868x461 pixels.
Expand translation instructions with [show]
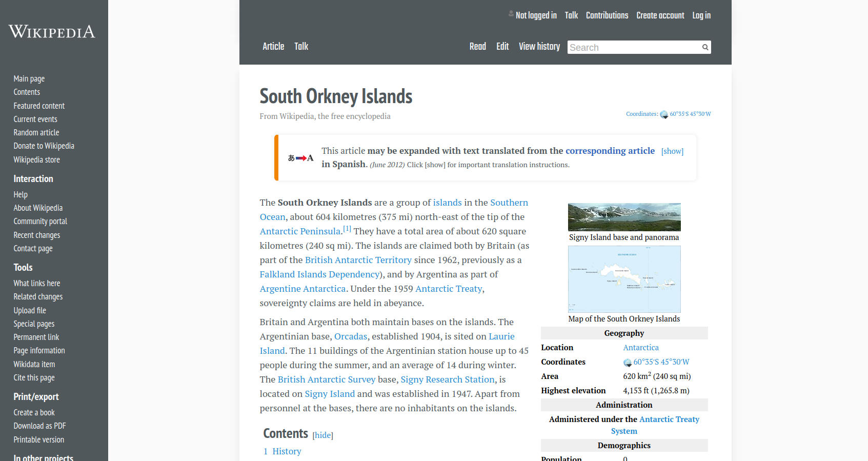click(x=672, y=151)
